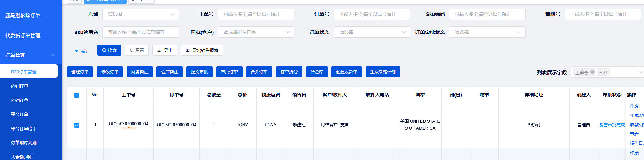
Task: Open 亚马逊移除订单 in the sidebar
Action: coord(23,16)
